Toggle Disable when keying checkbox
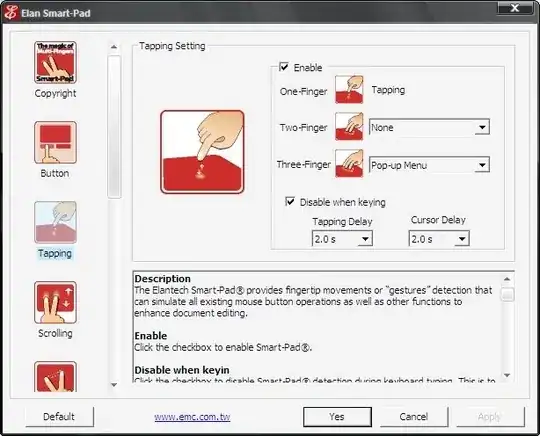Image resolution: width=540 pixels, height=436 pixels. click(x=290, y=201)
